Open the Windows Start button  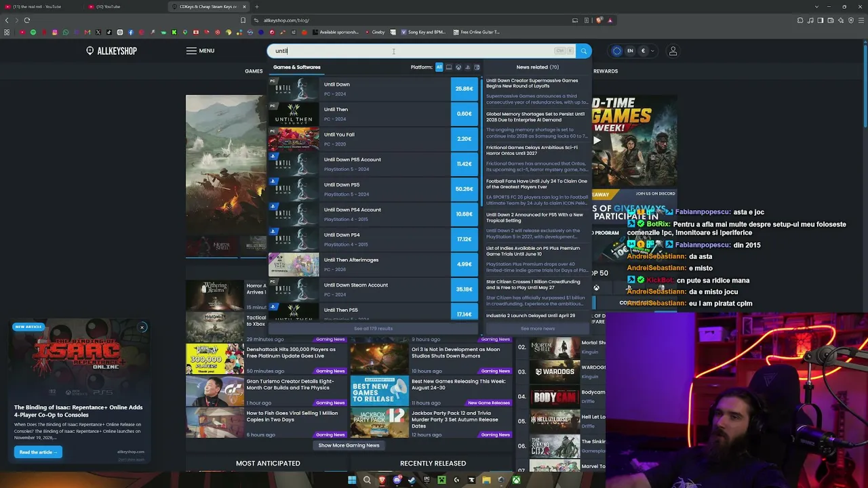[x=352, y=480]
